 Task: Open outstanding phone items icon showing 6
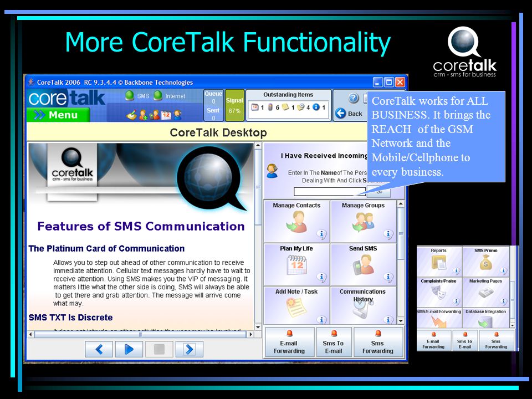[x=270, y=107]
